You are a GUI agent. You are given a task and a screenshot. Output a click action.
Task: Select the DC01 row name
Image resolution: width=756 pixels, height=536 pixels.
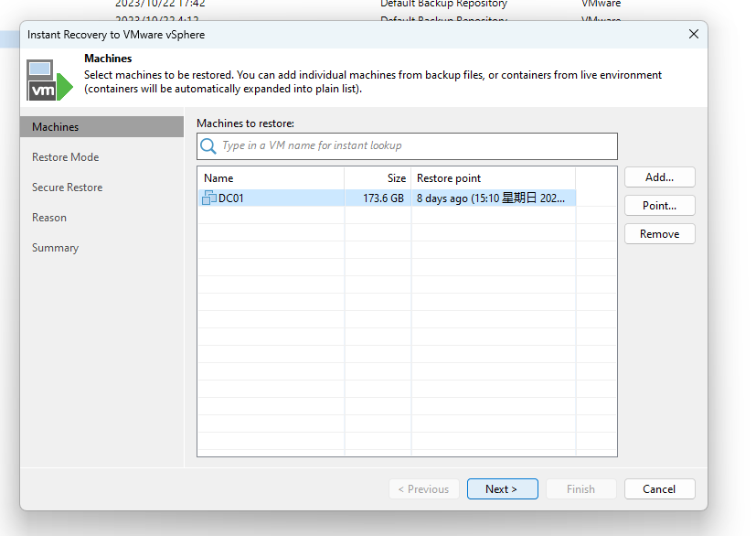231,198
